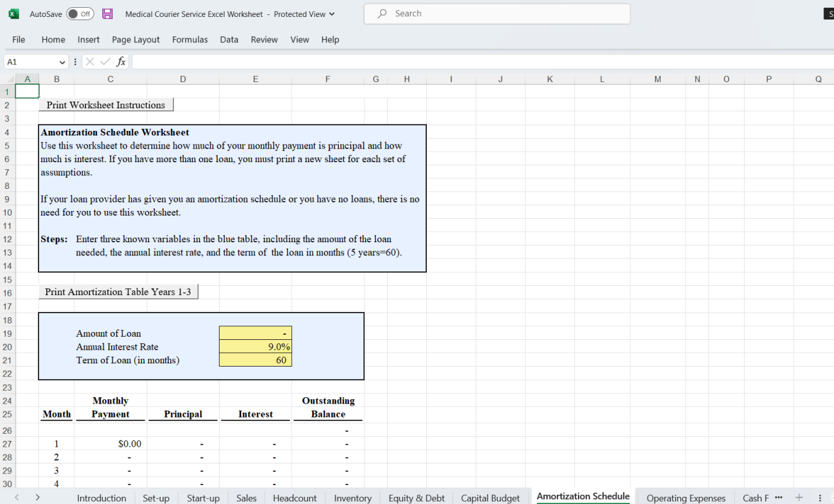Click the next sheet navigation arrow
Viewport: 834px width, 504px height.
pyautogui.click(x=38, y=497)
